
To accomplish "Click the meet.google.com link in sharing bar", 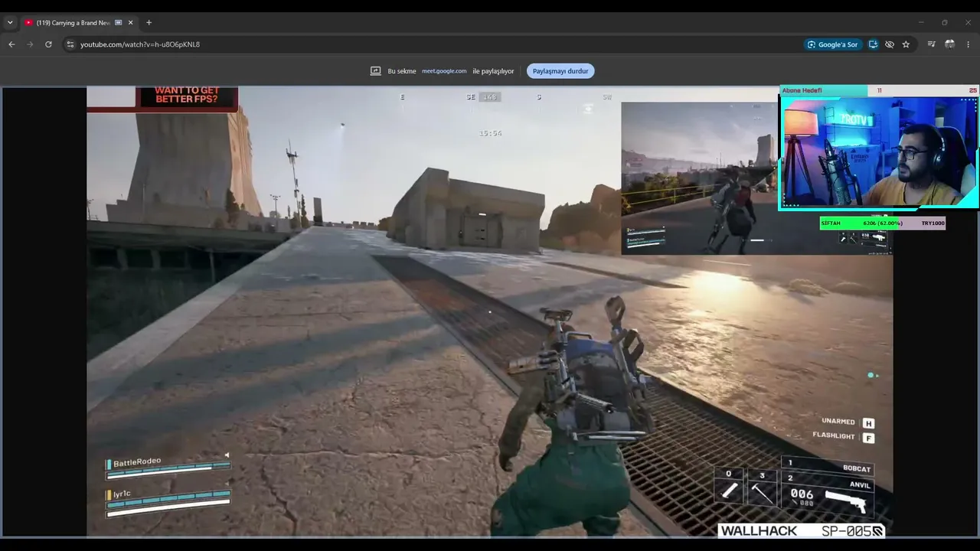I will point(444,71).
